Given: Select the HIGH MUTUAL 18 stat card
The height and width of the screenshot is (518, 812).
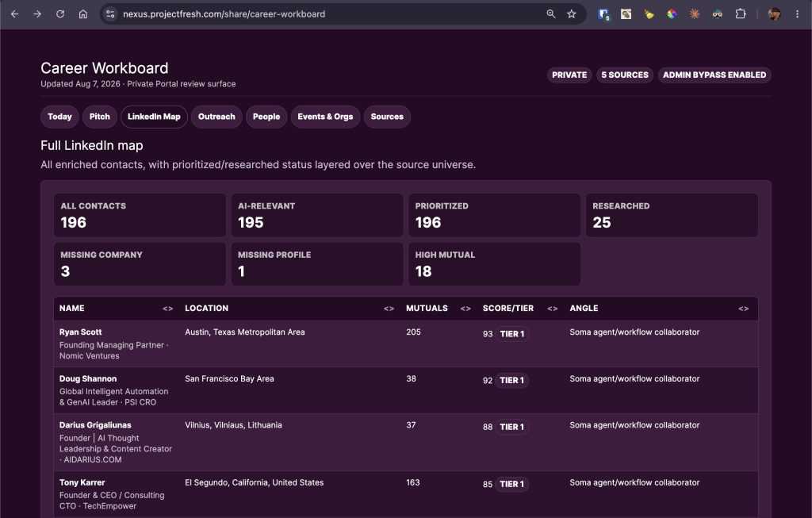Looking at the screenshot, I should [x=495, y=264].
